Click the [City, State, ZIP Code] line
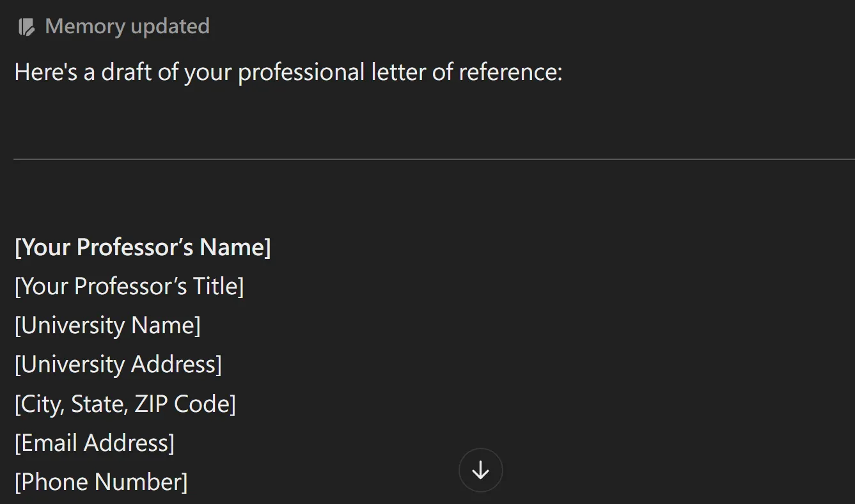855x504 pixels. click(125, 404)
